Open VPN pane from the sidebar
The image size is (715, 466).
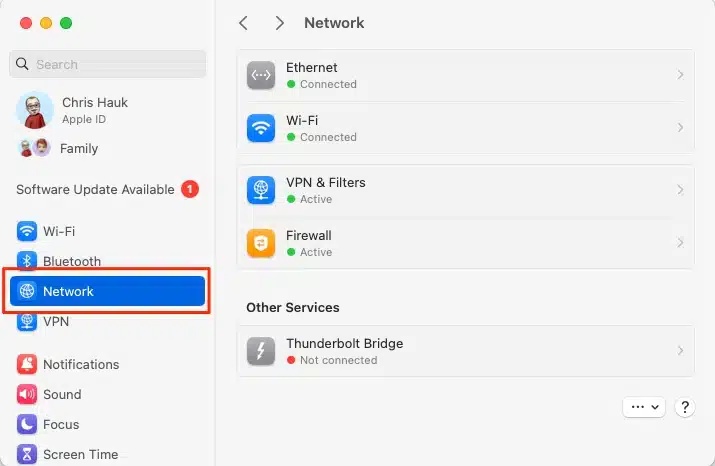pos(56,322)
